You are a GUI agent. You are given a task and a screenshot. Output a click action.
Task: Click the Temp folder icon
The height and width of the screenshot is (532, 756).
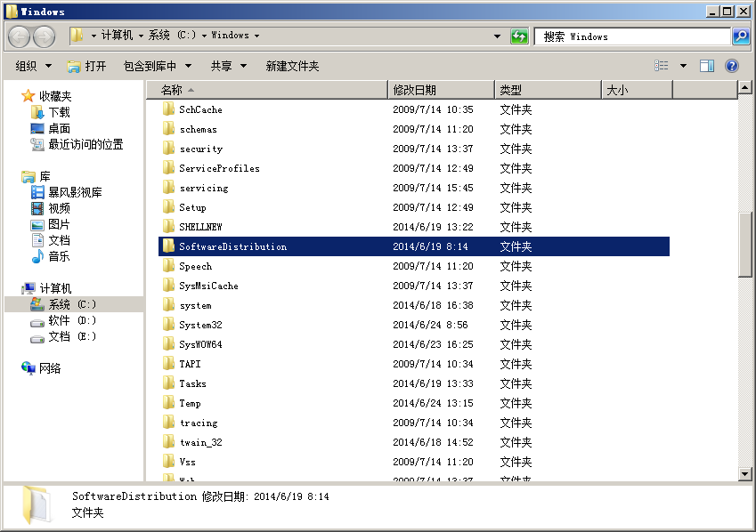[x=168, y=403]
